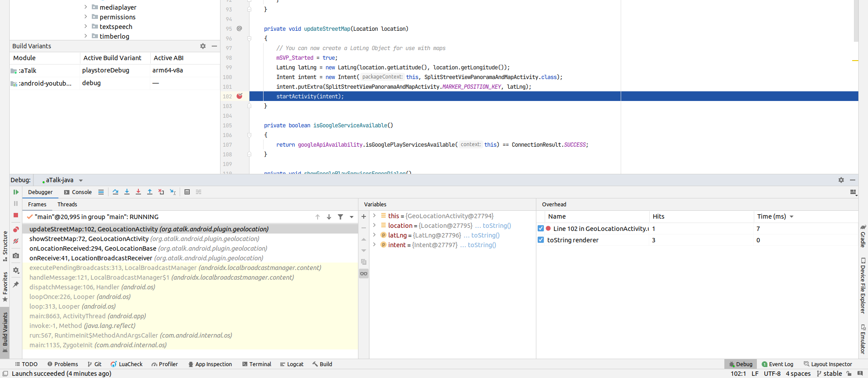Click the Step Over icon
Image resolution: width=868 pixels, height=378 pixels.
(x=116, y=192)
